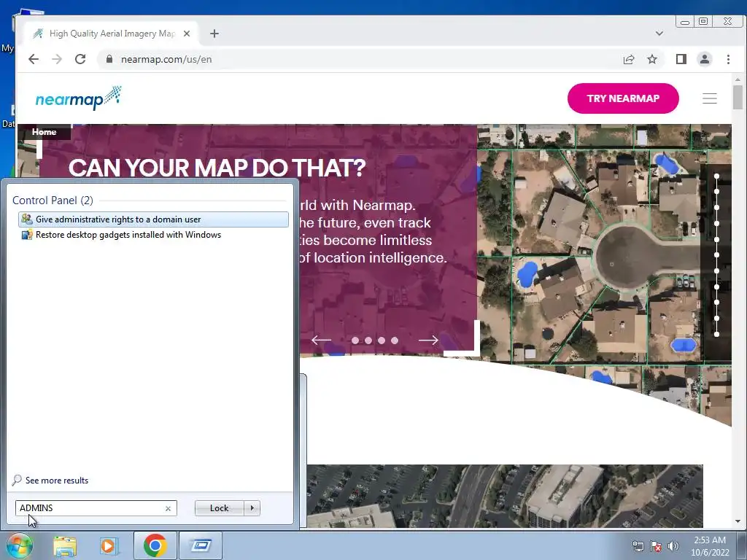This screenshot has width=747, height=560.
Task: Click the address bar URL
Action: tap(166, 59)
